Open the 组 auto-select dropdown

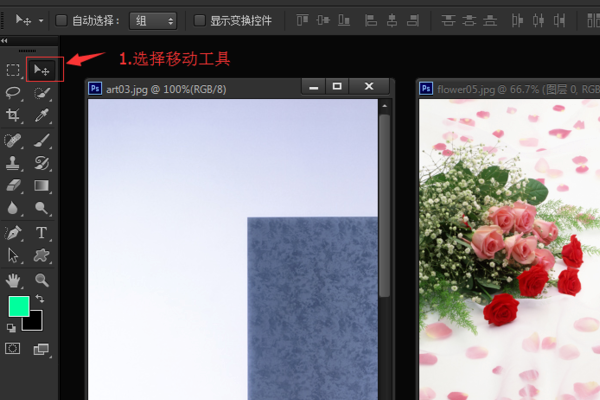pyautogui.click(x=153, y=20)
